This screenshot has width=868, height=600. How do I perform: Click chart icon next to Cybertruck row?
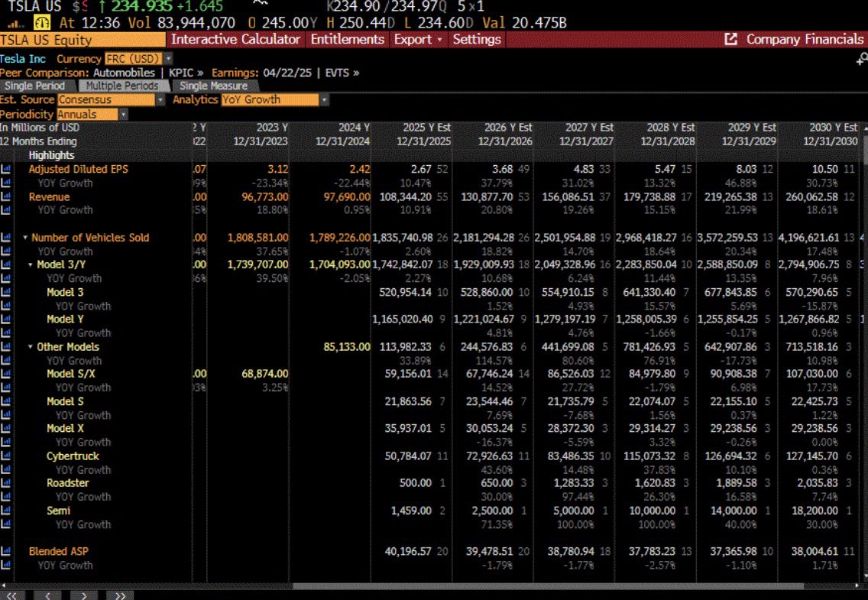click(7, 456)
